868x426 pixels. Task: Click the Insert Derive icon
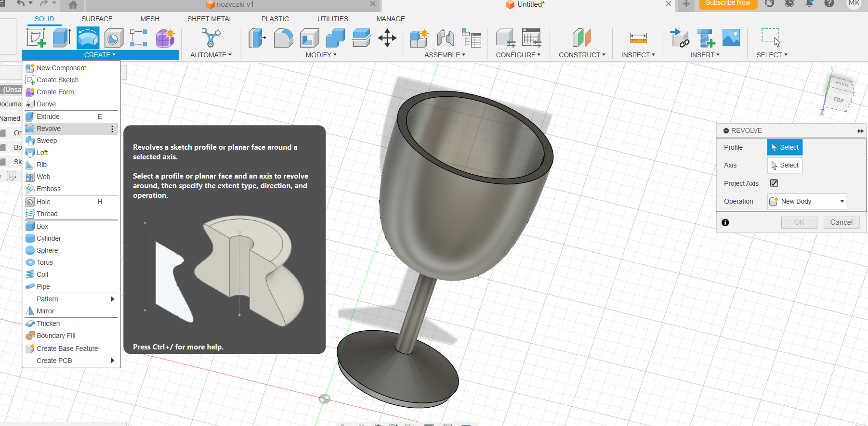click(680, 38)
